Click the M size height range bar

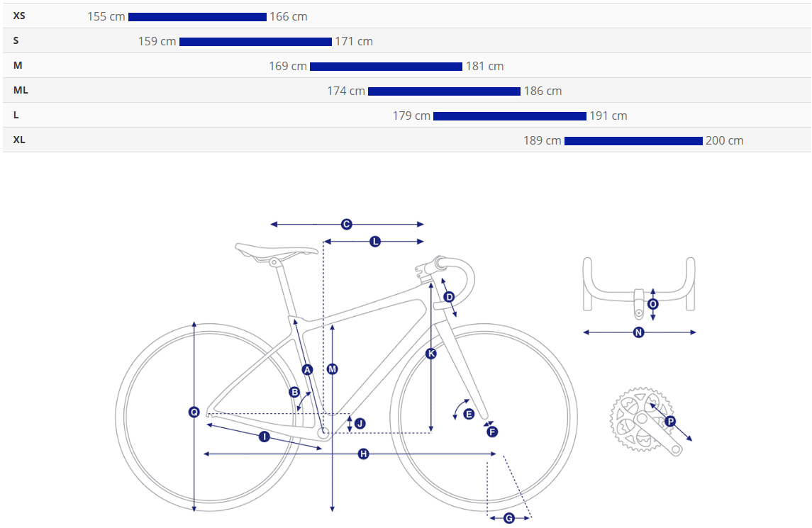tap(386, 67)
